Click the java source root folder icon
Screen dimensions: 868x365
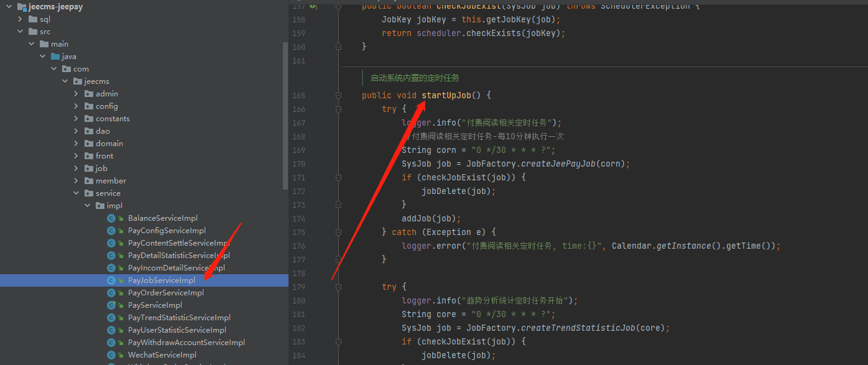point(55,57)
